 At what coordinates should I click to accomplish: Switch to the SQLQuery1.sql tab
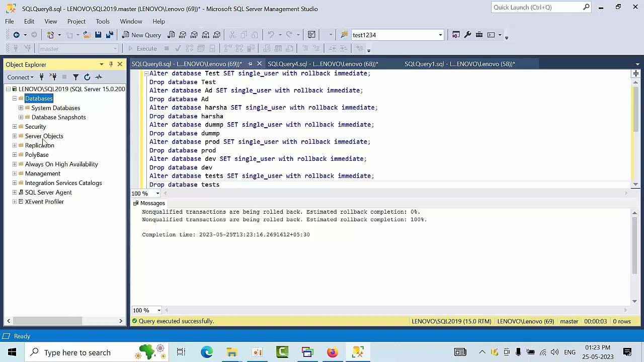coord(460,64)
